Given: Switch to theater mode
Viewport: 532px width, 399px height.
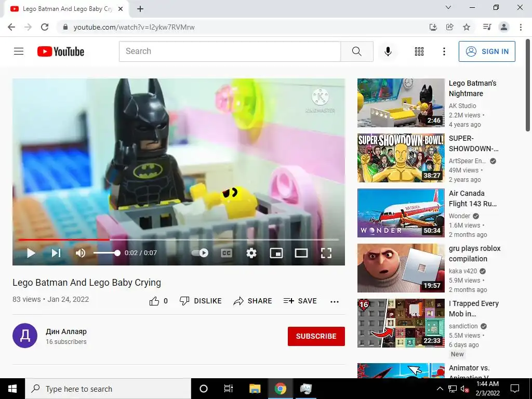Looking at the screenshot, I should pos(301,253).
